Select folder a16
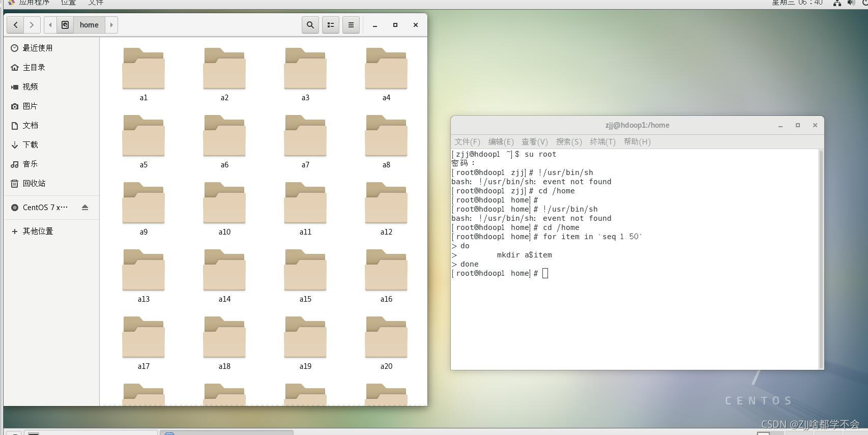This screenshot has height=435, width=868. 386,276
